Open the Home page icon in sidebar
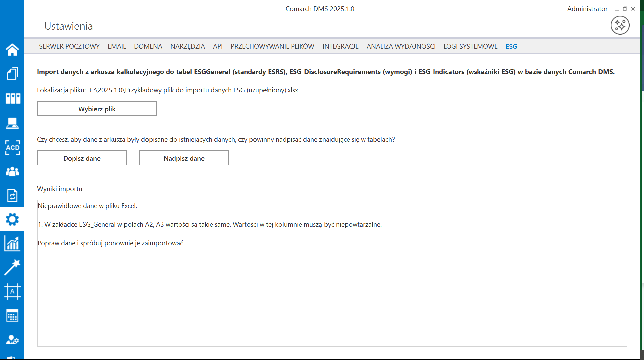 click(x=12, y=50)
